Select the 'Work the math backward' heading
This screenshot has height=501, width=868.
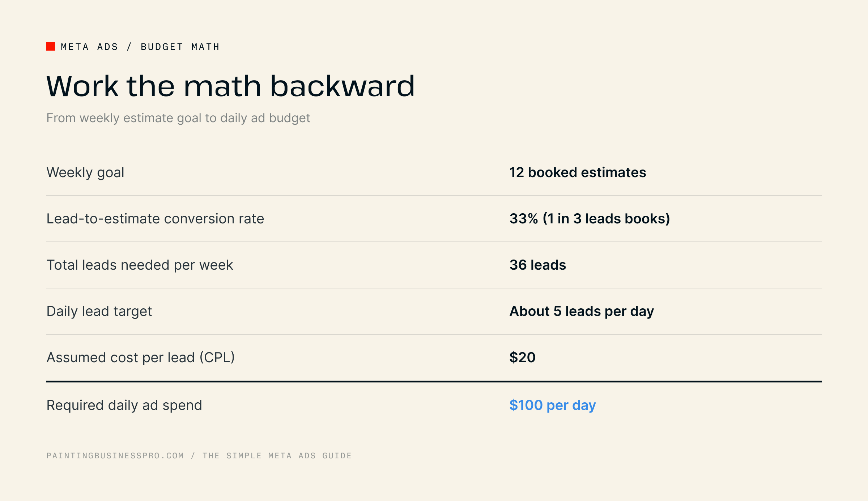(x=230, y=86)
